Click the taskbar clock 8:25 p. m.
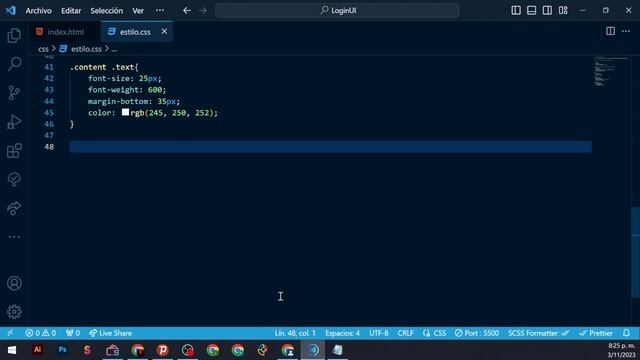This screenshot has height=360, width=640. [622, 346]
